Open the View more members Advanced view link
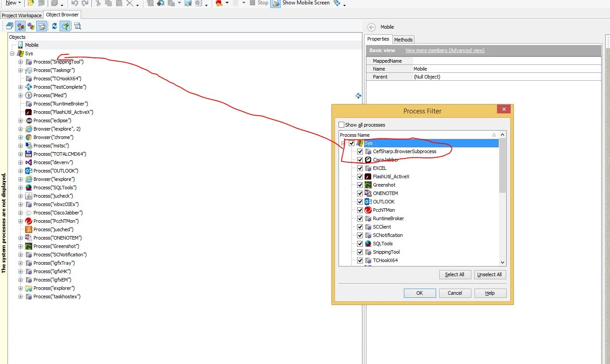Screen dimensions: 610x364 pos(444,50)
